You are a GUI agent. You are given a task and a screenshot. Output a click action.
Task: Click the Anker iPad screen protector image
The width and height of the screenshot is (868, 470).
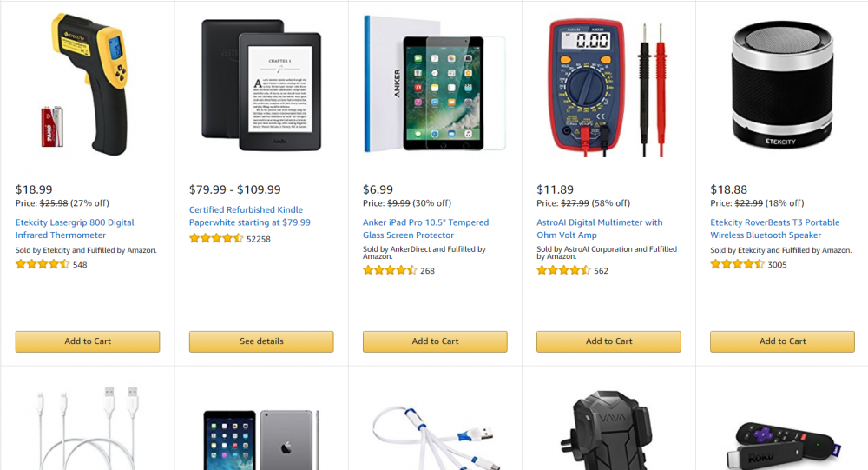[x=435, y=83]
